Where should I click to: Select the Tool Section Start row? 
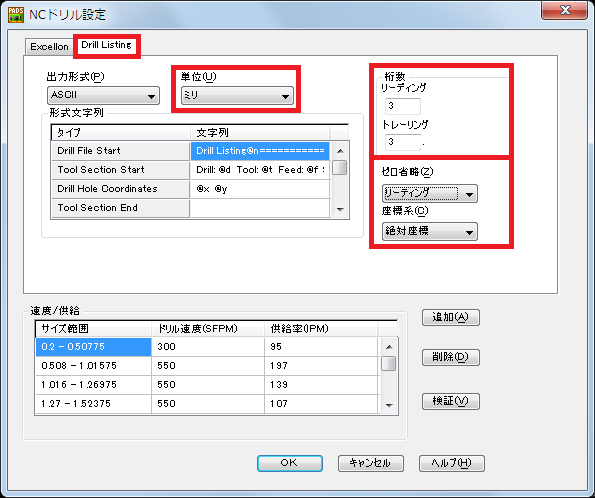(190, 170)
